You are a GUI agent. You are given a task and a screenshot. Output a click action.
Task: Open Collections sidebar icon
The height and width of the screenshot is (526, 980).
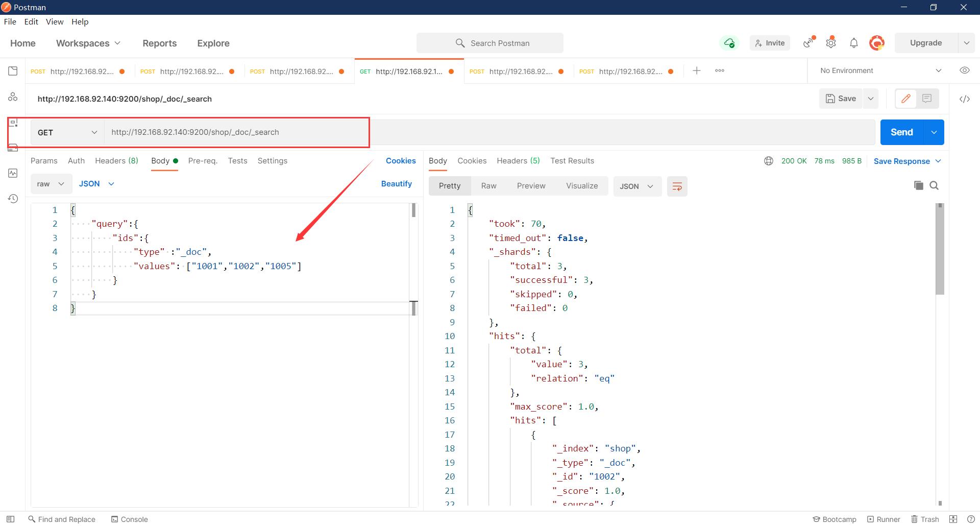(x=13, y=71)
